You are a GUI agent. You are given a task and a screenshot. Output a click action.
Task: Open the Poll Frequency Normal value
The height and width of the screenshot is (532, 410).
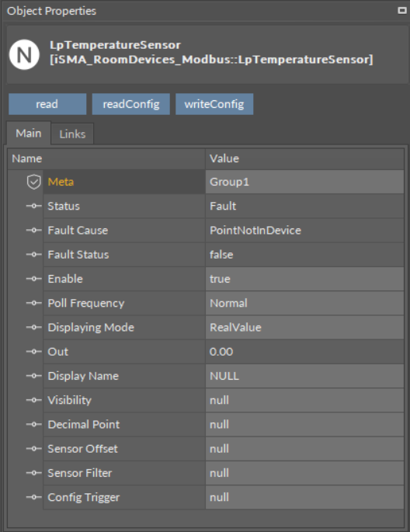304,303
